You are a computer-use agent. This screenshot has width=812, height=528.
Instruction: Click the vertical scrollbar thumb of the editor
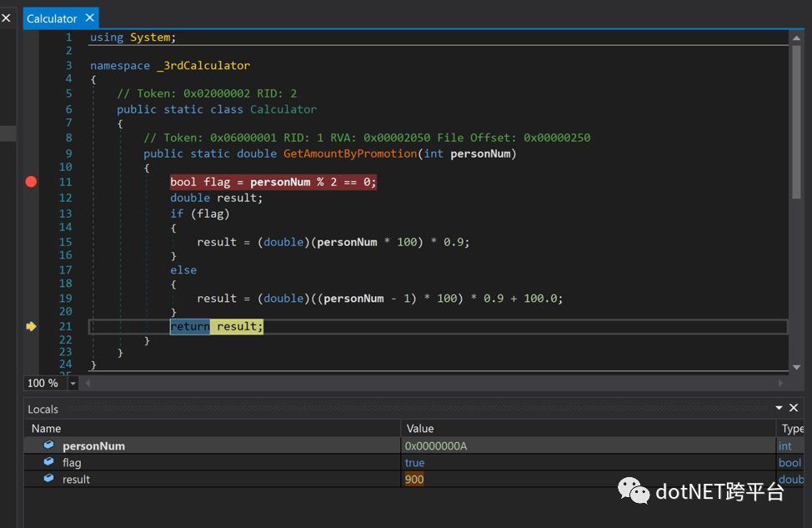click(x=796, y=123)
